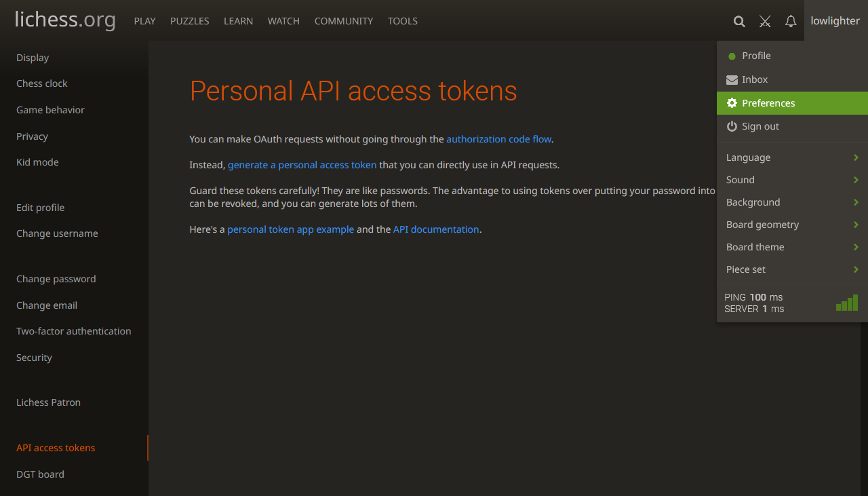Open the Background submenu
Image resolution: width=868 pixels, height=496 pixels.
click(791, 202)
